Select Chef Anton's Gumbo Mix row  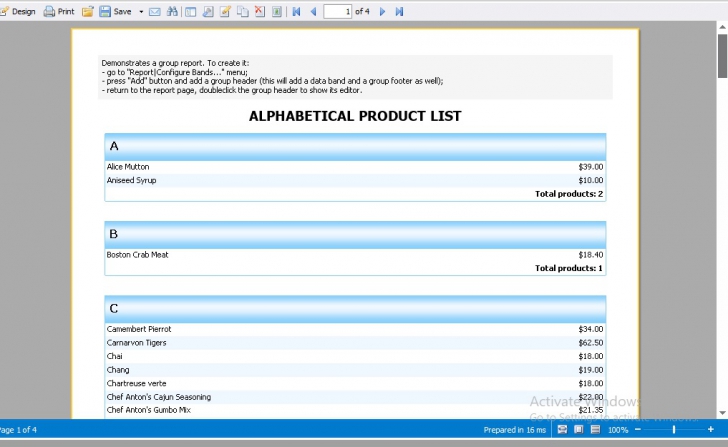[355, 410]
